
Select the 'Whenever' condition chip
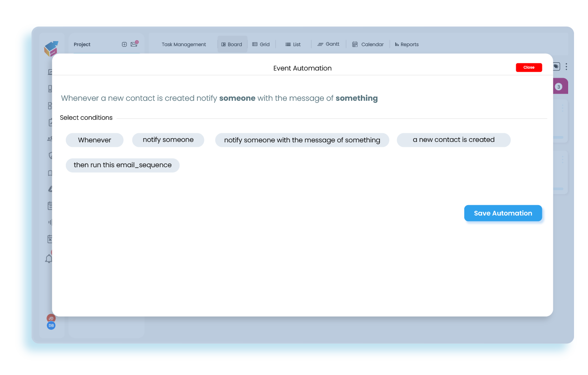[x=94, y=140]
